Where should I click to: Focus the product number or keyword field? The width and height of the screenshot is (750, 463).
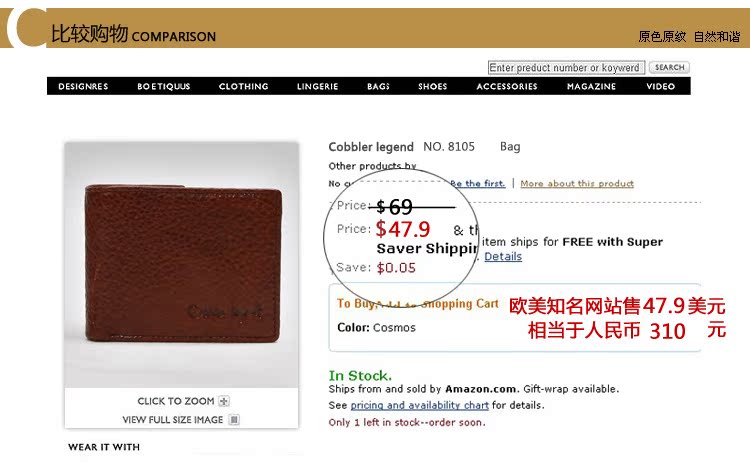(566, 67)
